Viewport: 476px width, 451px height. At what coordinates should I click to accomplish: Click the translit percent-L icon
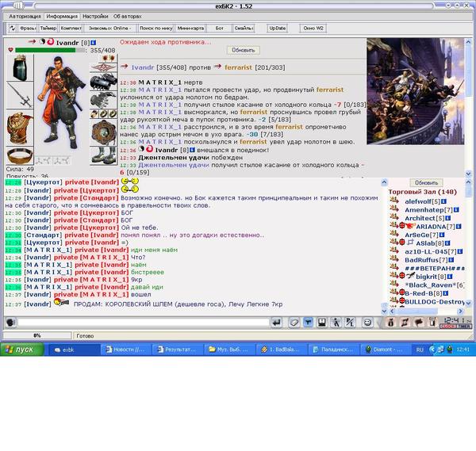click(x=350, y=322)
